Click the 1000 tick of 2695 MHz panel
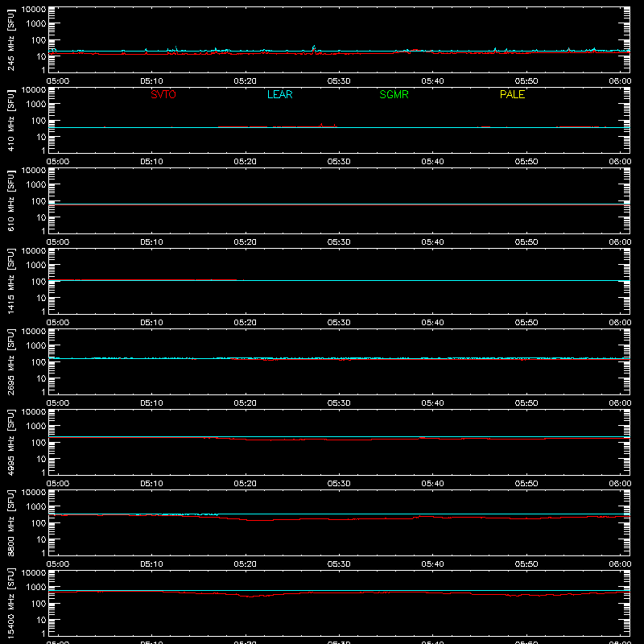The height and width of the screenshot is (644, 644). click(36, 346)
